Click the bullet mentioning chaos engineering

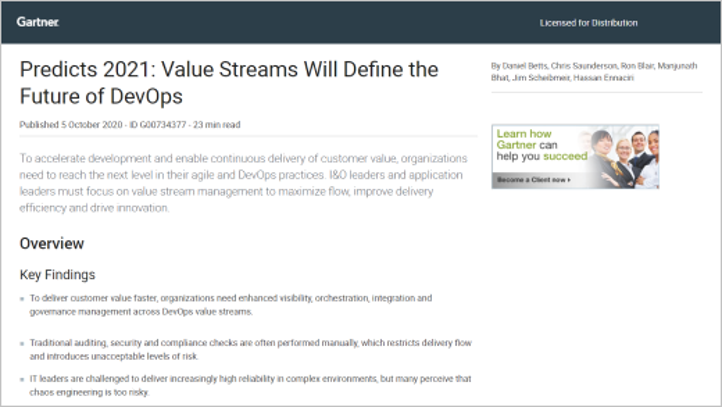coord(236,385)
